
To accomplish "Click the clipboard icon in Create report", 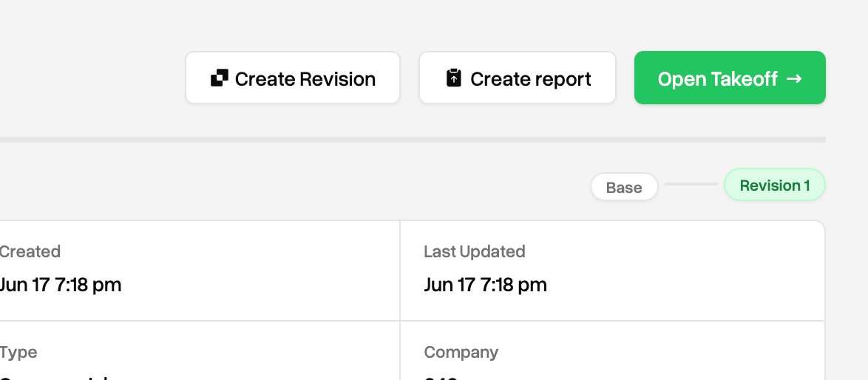I will pos(454,78).
